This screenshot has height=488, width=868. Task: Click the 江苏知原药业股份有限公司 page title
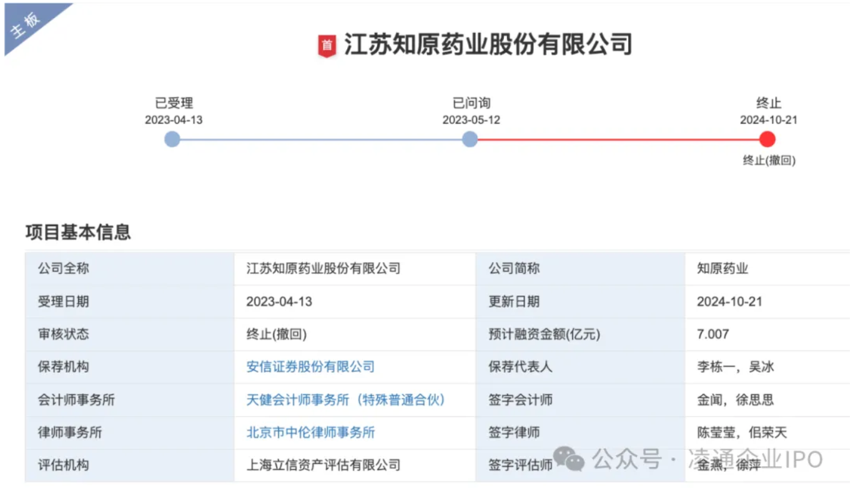pos(488,45)
